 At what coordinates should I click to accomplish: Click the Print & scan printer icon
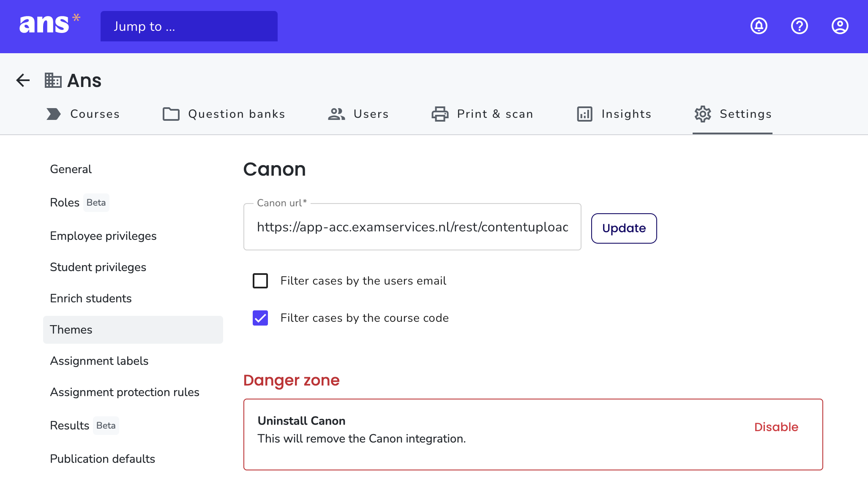440,114
